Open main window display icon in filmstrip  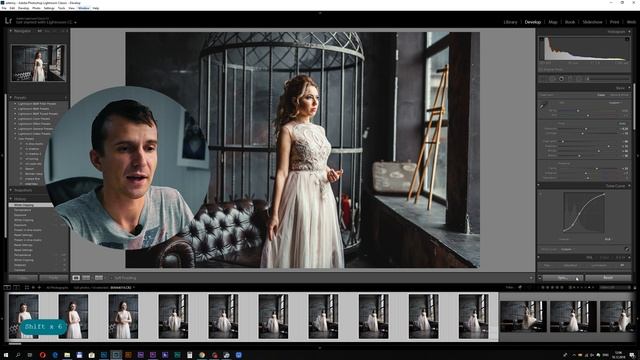click(7, 288)
